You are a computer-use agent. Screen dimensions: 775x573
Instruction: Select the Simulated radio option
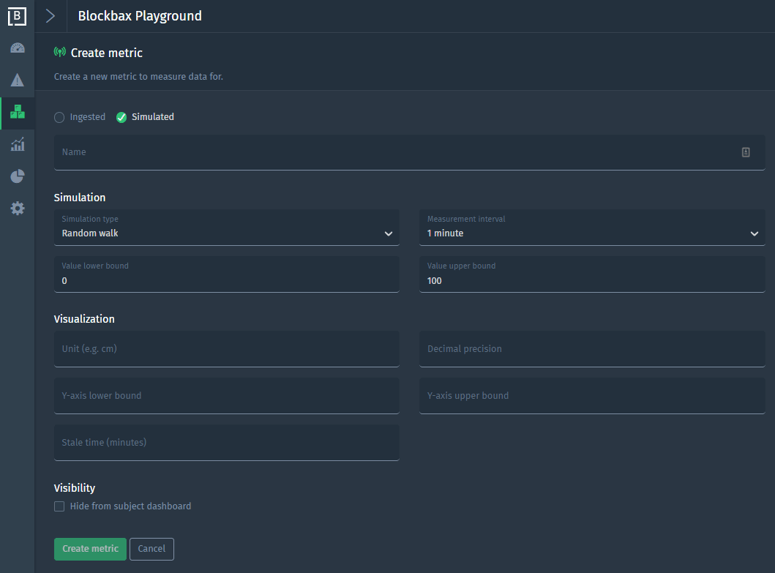(x=122, y=117)
